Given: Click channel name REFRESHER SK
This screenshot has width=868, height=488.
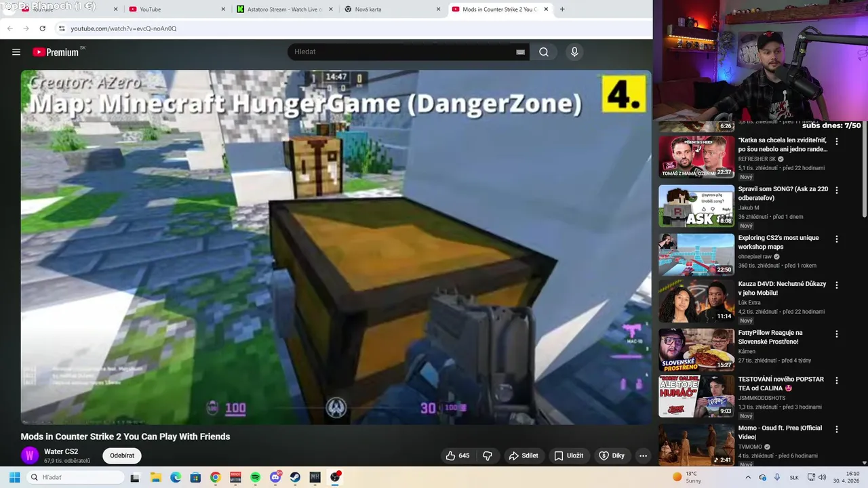Looking at the screenshot, I should coord(757,159).
